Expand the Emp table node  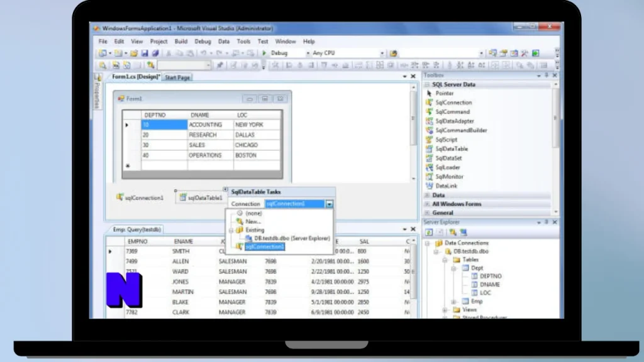click(454, 302)
